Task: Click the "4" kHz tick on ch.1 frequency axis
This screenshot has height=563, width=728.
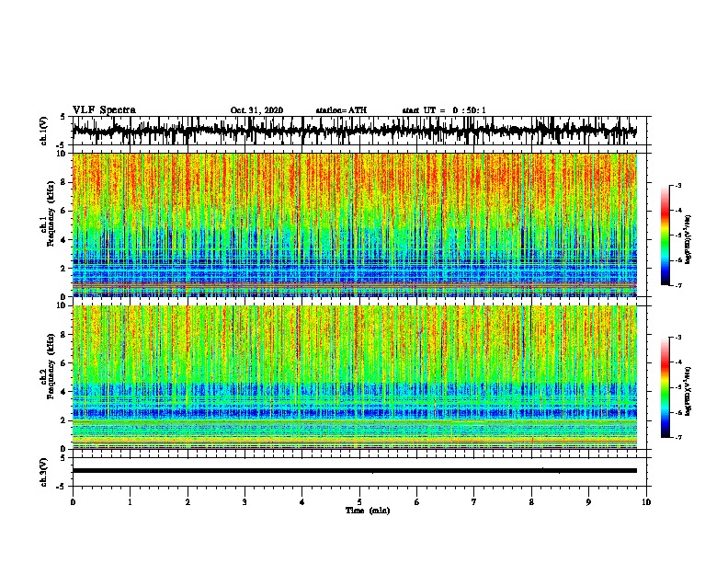Action: 64,240
